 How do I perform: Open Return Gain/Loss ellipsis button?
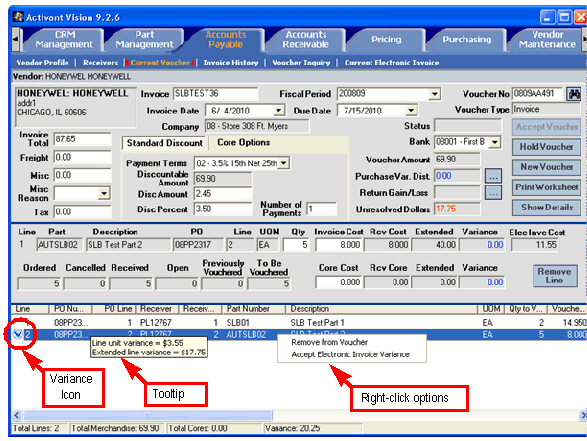click(493, 193)
